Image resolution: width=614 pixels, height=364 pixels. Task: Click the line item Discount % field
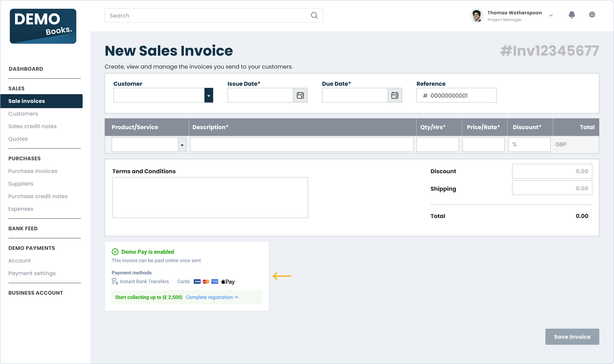tap(529, 145)
